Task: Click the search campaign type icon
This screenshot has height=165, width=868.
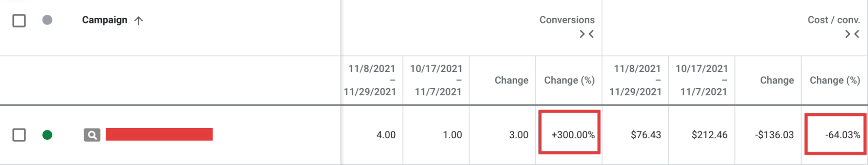Action: click(92, 135)
